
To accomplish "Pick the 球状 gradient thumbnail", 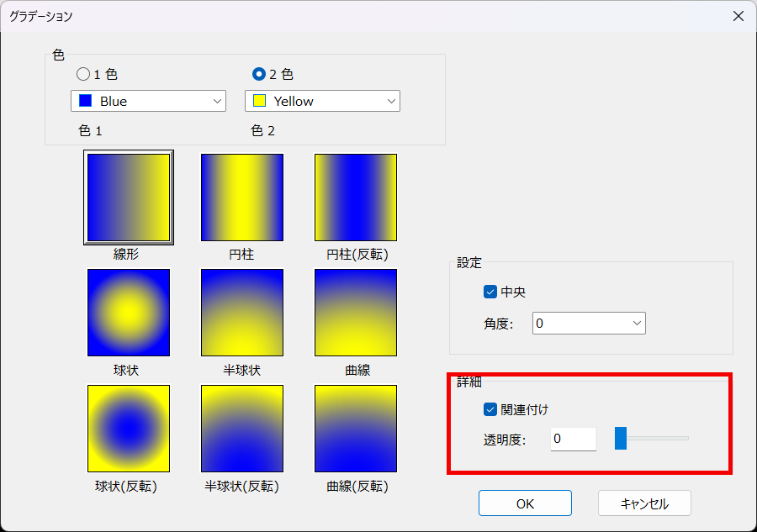I will pos(129,313).
